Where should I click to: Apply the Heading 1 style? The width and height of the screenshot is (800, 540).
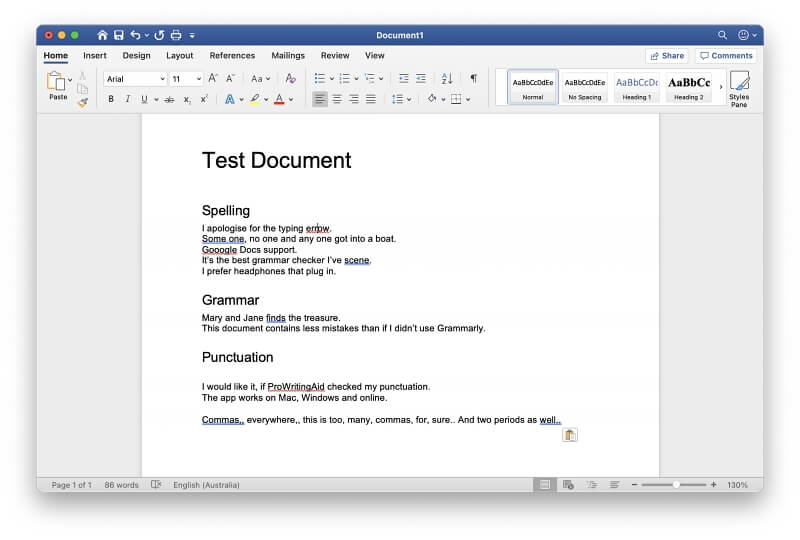637,87
